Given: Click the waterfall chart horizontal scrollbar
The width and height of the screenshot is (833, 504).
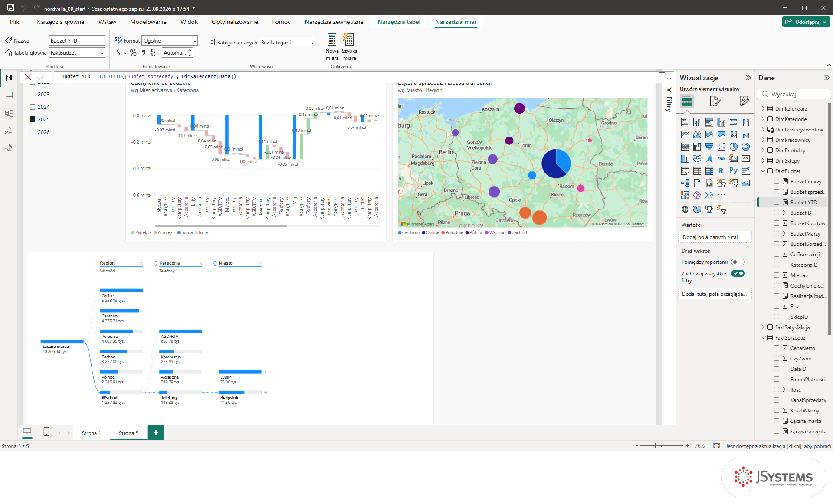Looking at the screenshot, I should click(x=221, y=226).
